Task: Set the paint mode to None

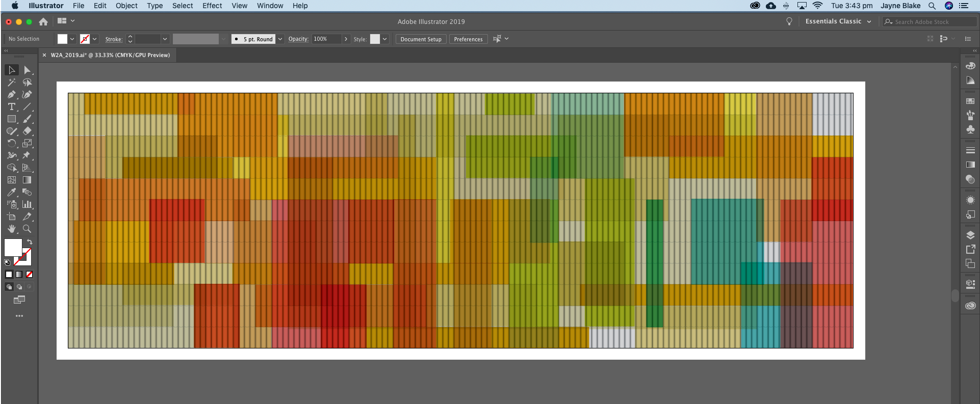Action: (30, 275)
